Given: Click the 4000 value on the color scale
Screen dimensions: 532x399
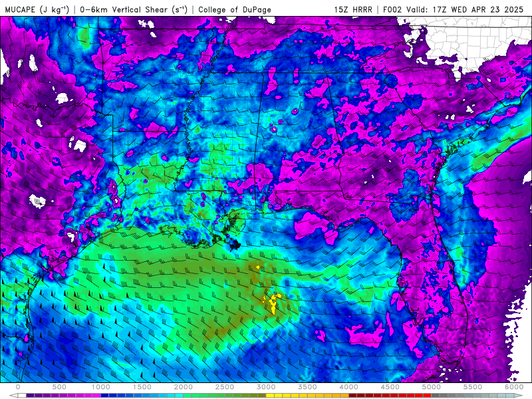Looking at the screenshot, I should click(348, 387).
